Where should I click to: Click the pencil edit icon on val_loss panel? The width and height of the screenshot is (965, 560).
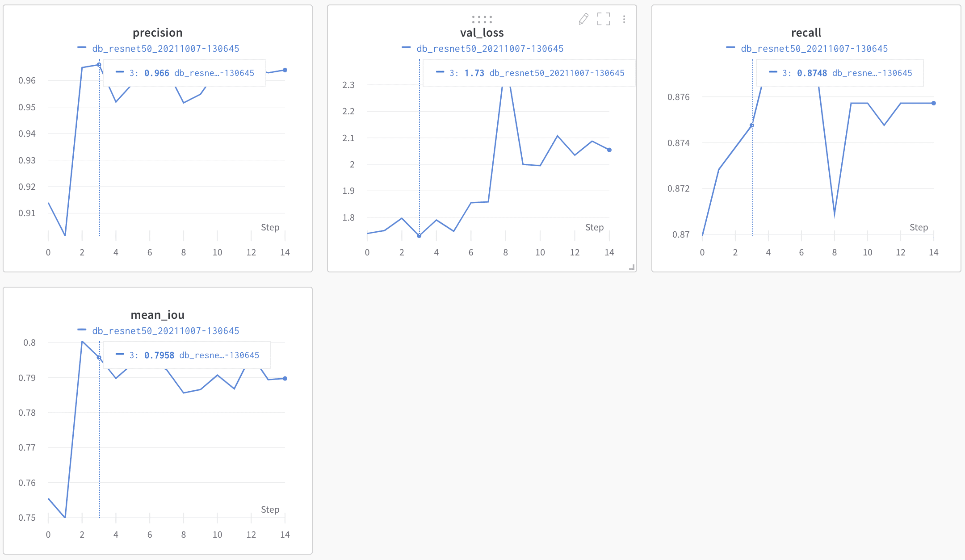[583, 19]
